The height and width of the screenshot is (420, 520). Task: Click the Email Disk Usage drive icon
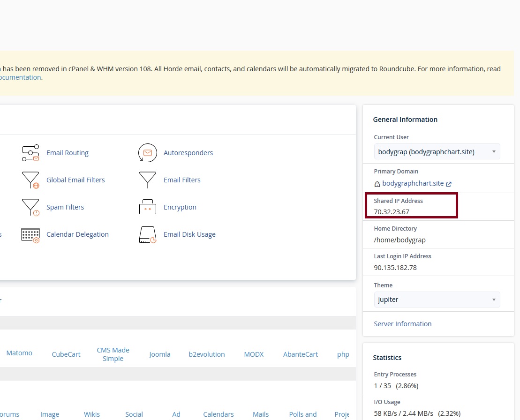[148, 235]
